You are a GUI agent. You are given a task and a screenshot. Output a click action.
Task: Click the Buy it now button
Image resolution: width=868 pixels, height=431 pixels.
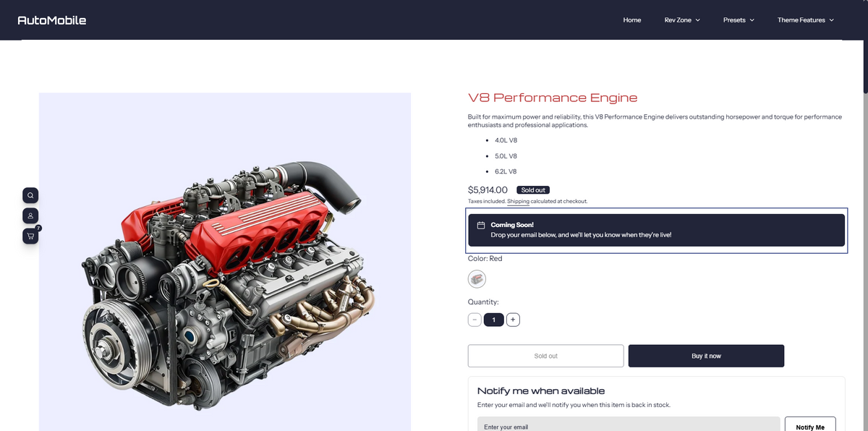coord(706,356)
